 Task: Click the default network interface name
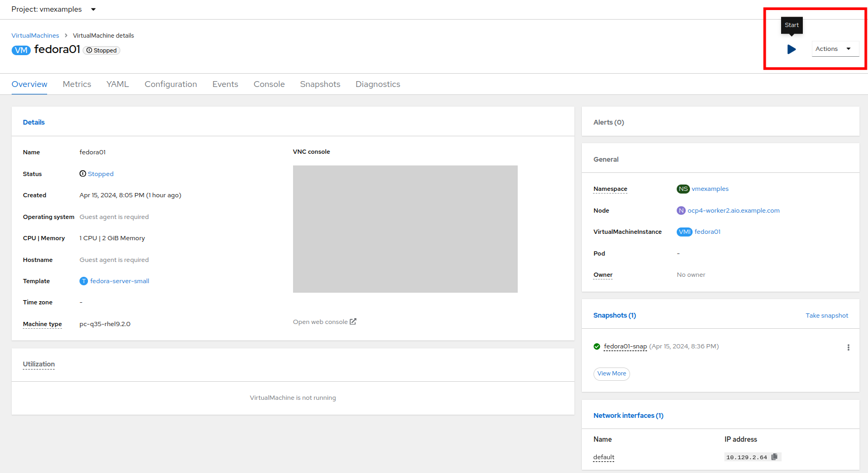[604, 457]
